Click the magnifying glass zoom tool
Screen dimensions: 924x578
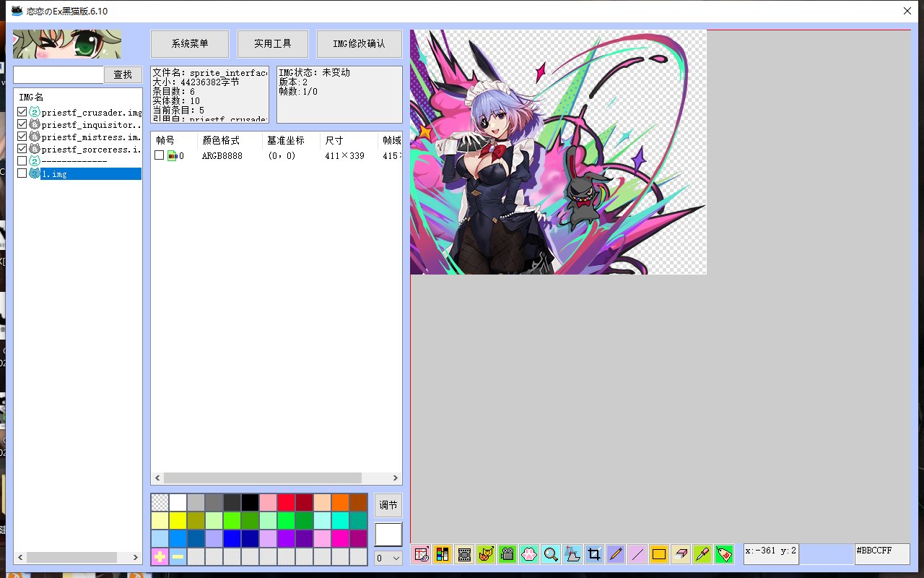551,554
